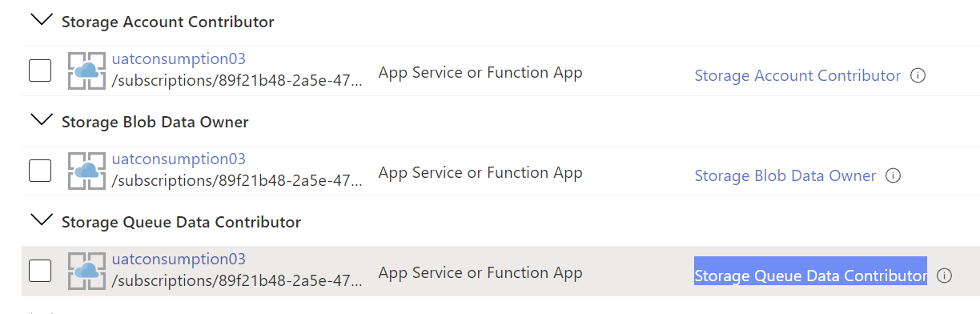
Task: Click Function App icon in Storage Queue Data Contributor row
Action: (x=87, y=271)
